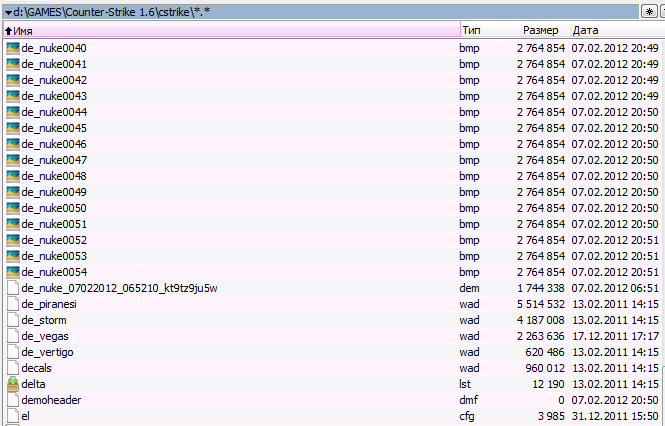This screenshot has height=426, width=665.
Task: Click the bitmap icon of de_nuke0053
Action: [x=13, y=256]
